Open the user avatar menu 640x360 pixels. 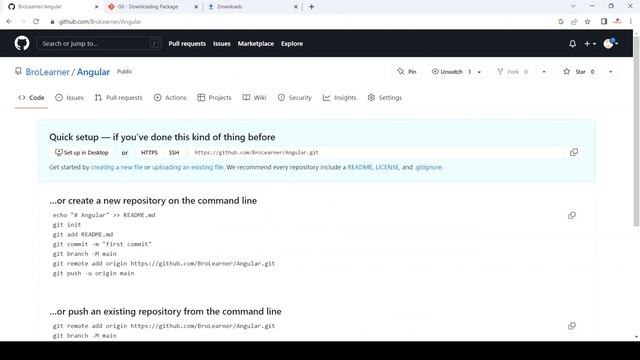tap(610, 43)
